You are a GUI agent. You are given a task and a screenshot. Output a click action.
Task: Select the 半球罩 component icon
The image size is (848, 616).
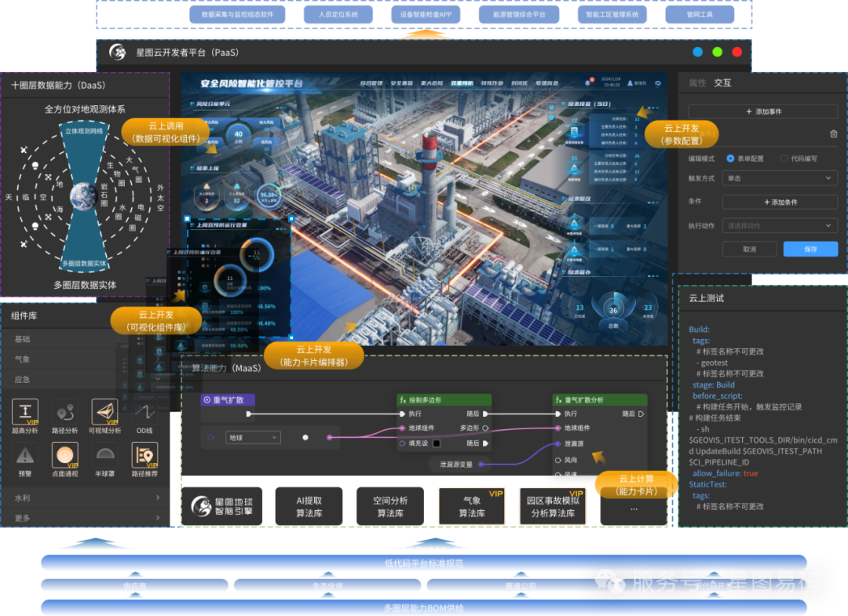pos(104,455)
